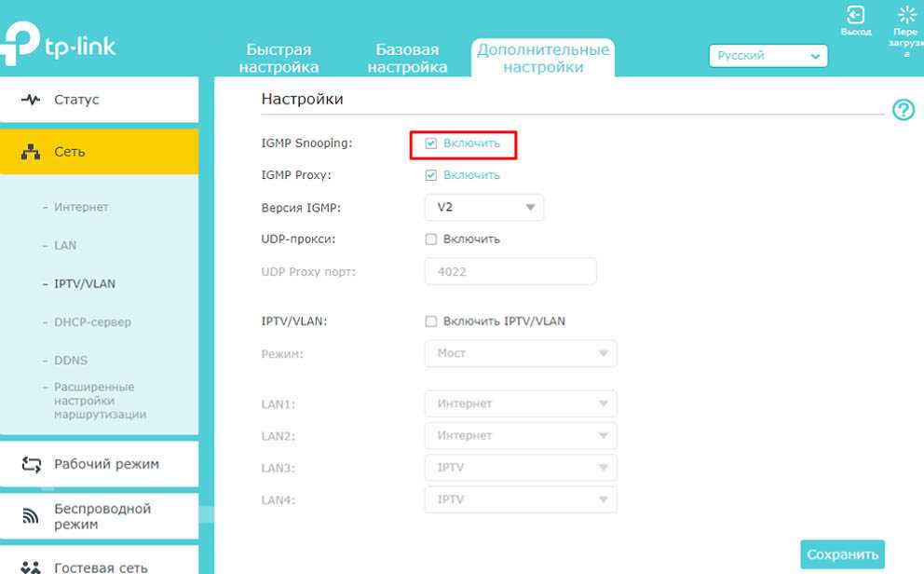Image resolution: width=924 pixels, height=574 pixels.
Task: Uncheck the IGMP Proxy checkbox
Action: click(x=430, y=175)
